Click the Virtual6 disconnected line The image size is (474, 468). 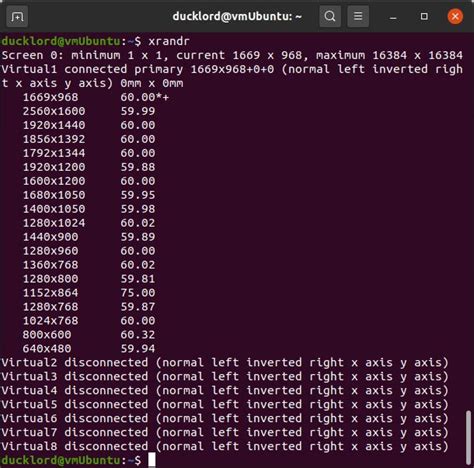click(225, 419)
